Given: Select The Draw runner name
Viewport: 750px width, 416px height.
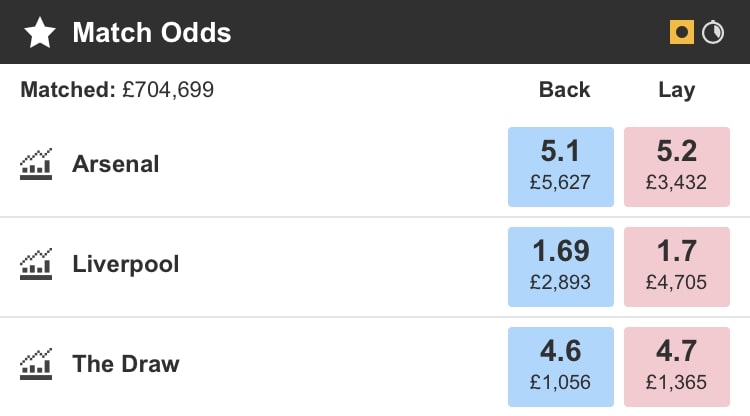Looking at the screenshot, I should (126, 363).
